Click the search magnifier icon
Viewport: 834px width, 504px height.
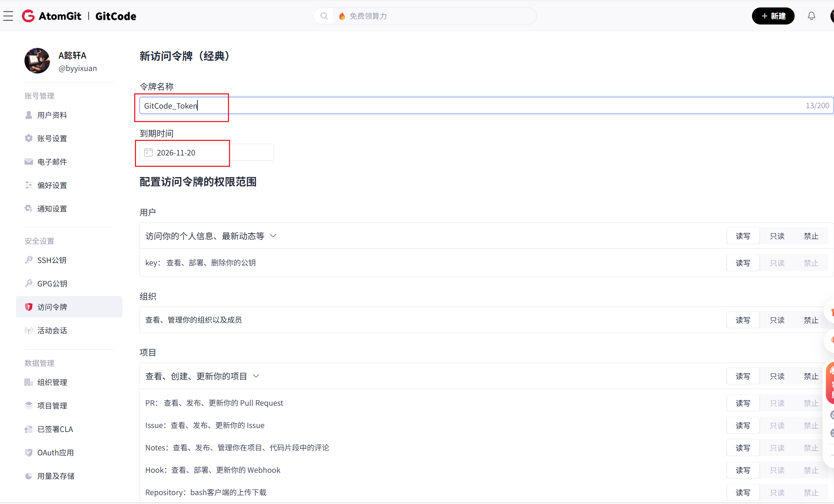324,16
